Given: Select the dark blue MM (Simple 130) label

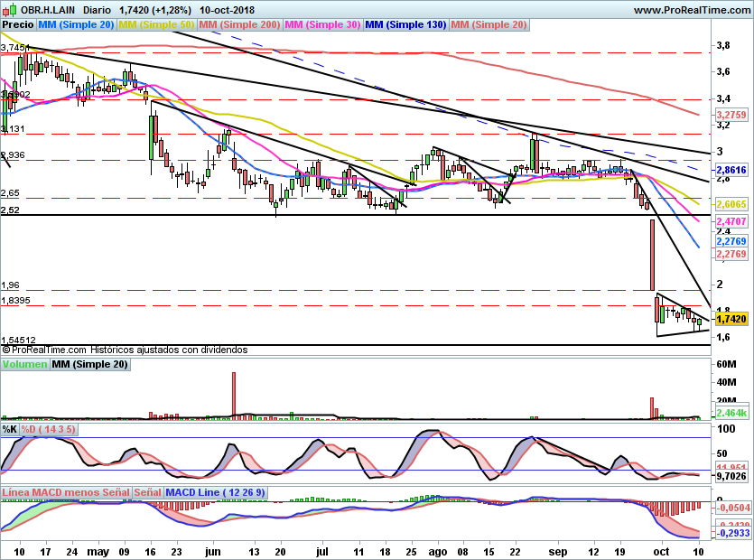Looking at the screenshot, I should [405, 25].
